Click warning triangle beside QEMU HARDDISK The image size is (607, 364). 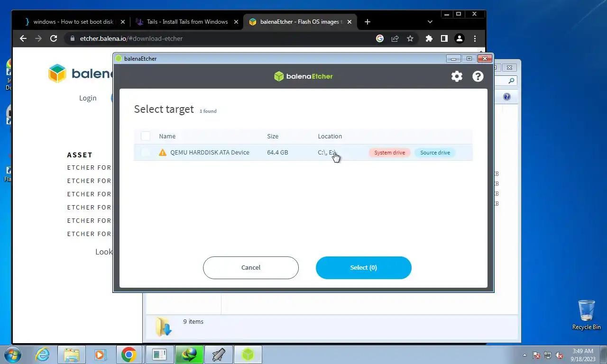click(163, 153)
